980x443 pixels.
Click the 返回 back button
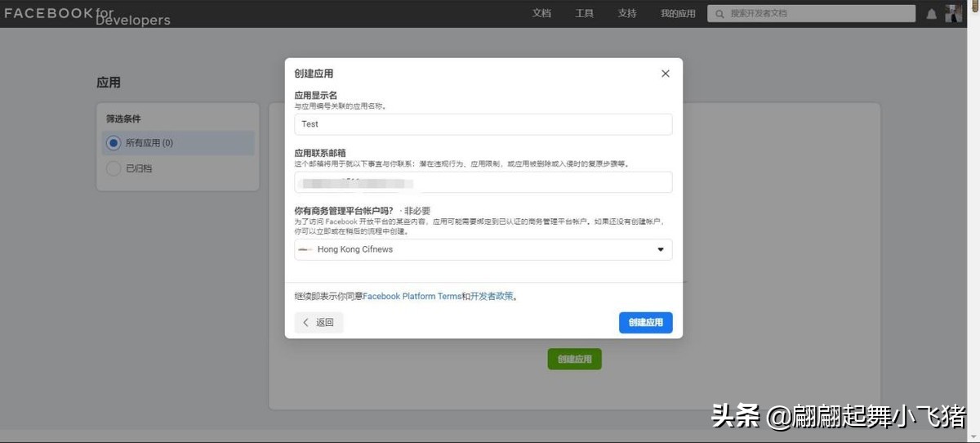(319, 323)
